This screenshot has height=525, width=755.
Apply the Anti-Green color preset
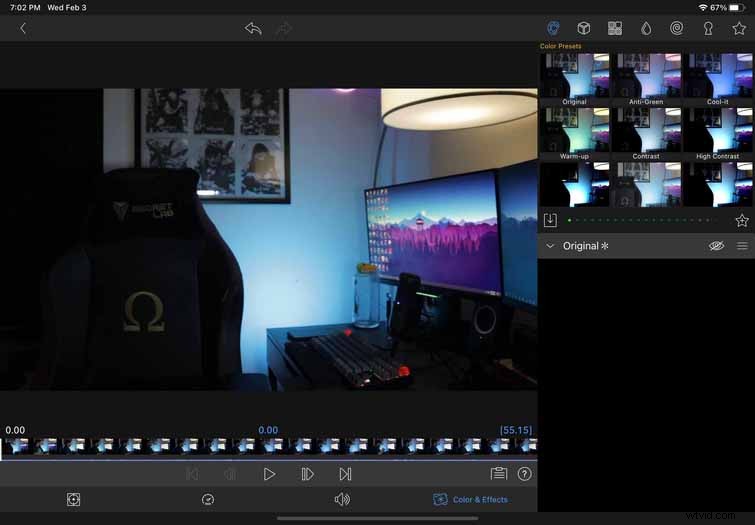pos(646,79)
